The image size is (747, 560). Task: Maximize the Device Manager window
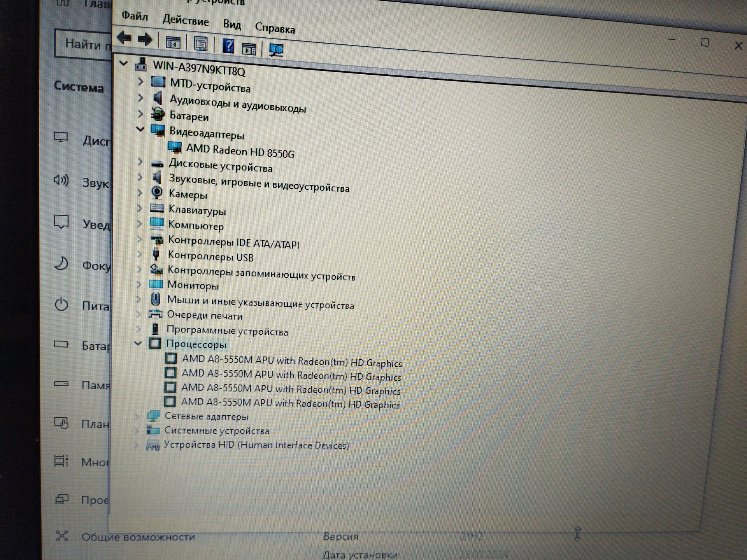click(705, 42)
